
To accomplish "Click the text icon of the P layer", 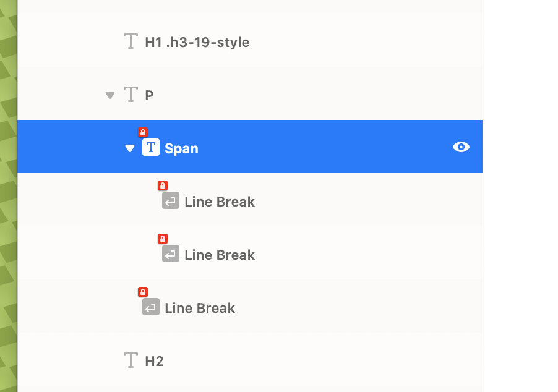I will [131, 95].
